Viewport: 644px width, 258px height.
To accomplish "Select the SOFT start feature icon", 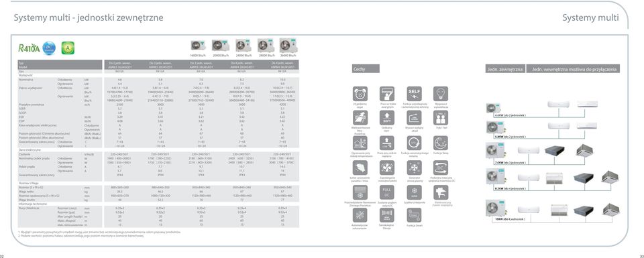I will coord(387,118).
